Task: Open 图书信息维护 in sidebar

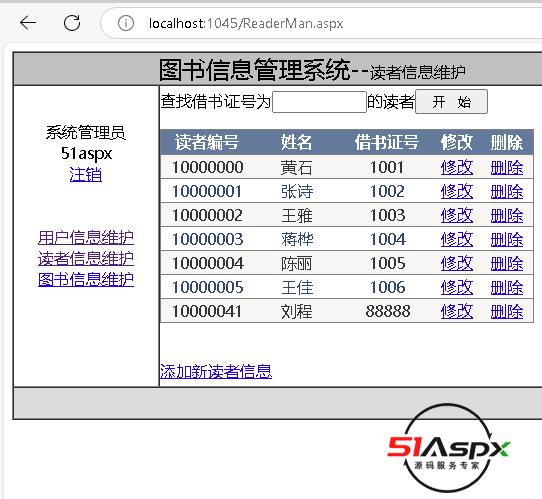Action: [x=86, y=280]
